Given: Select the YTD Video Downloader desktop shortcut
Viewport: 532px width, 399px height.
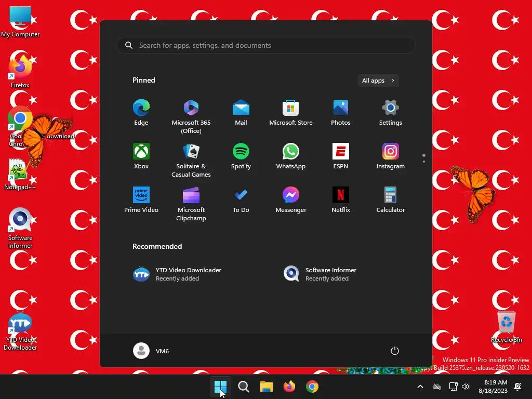Looking at the screenshot, I should point(20,332).
